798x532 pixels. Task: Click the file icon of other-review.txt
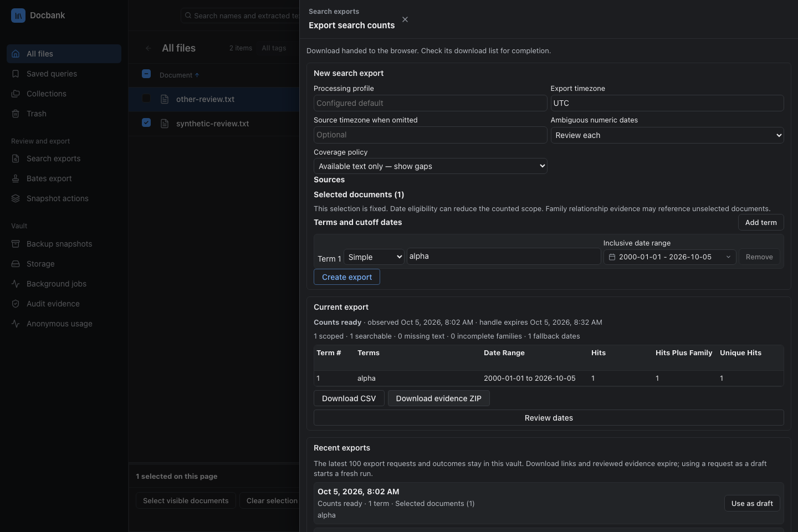click(165, 99)
